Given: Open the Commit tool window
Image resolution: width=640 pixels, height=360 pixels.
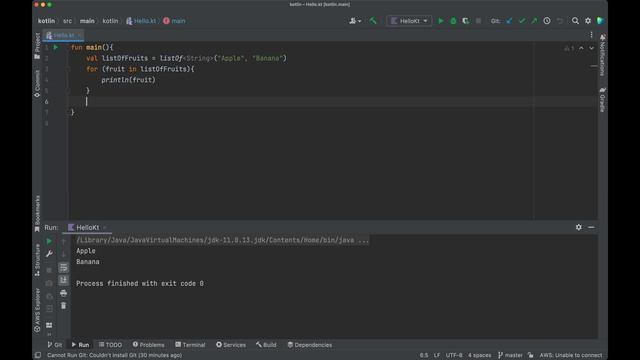Looking at the screenshot, I should pyautogui.click(x=37, y=84).
